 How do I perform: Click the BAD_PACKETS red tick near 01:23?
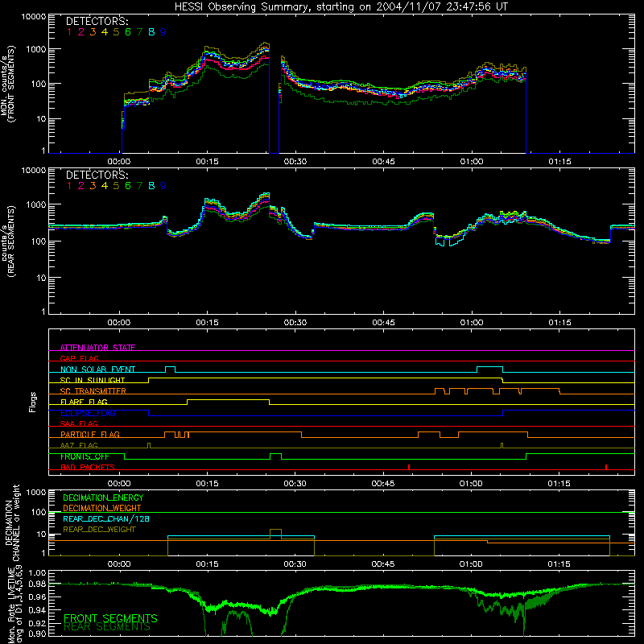point(606,467)
